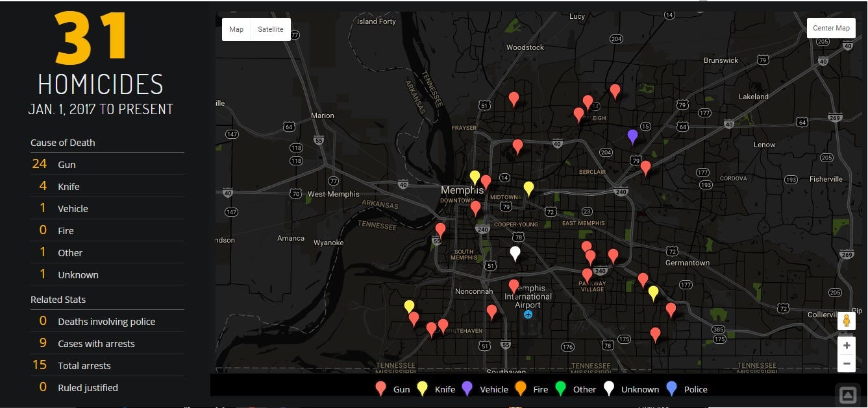The image size is (868, 408).
Task: Click the Cases with arrests stat
Action: [x=107, y=343]
